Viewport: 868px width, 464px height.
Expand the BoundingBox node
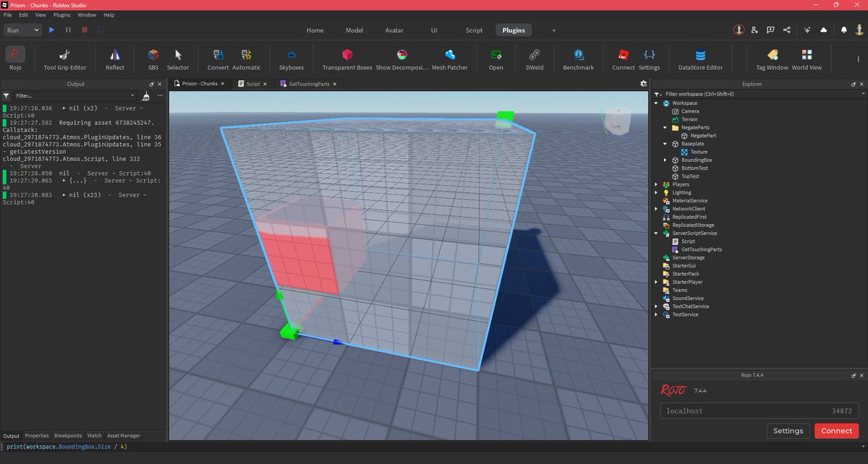tap(665, 160)
